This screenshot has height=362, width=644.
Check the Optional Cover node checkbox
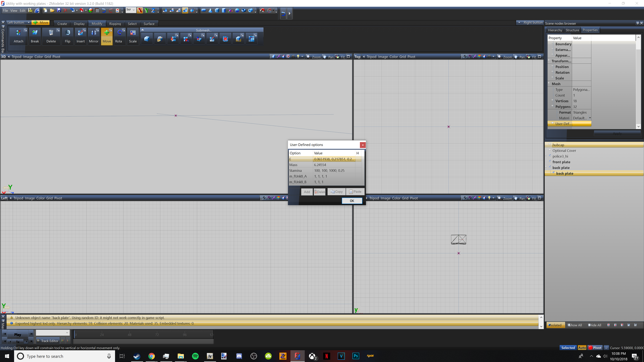(550, 150)
